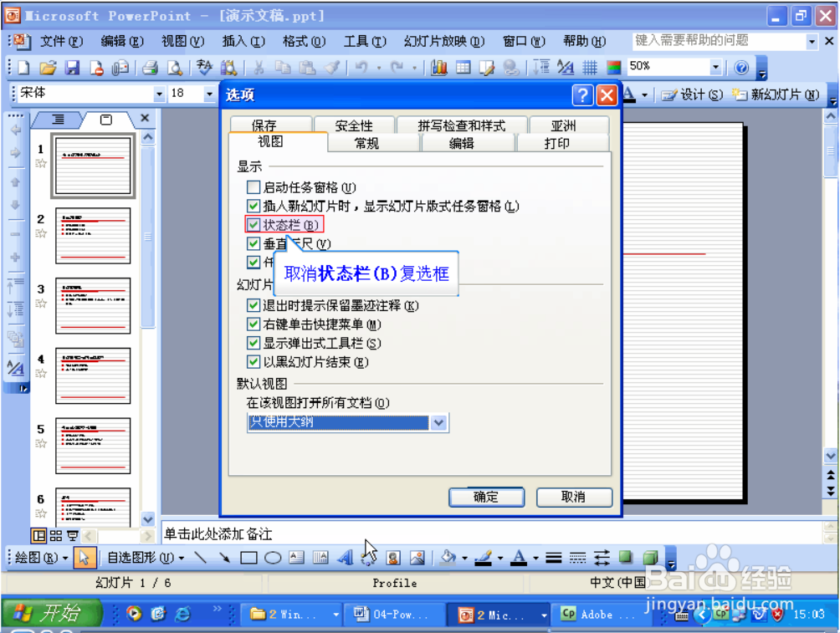Enable the 启动任务窗格 checkbox

[253, 187]
